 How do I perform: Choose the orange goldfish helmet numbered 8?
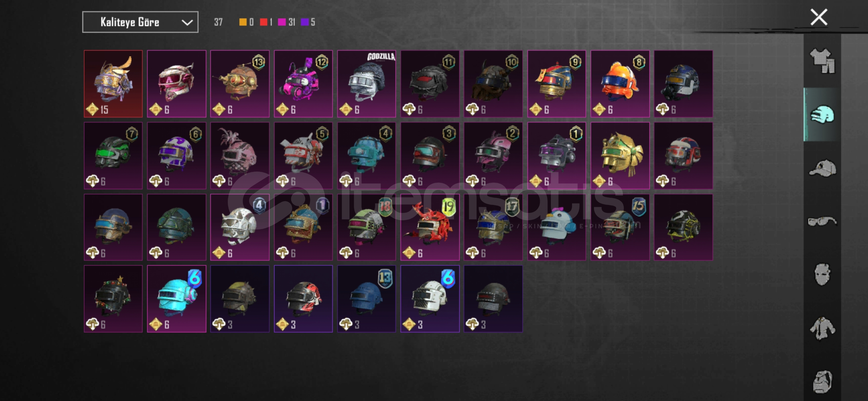coord(620,84)
